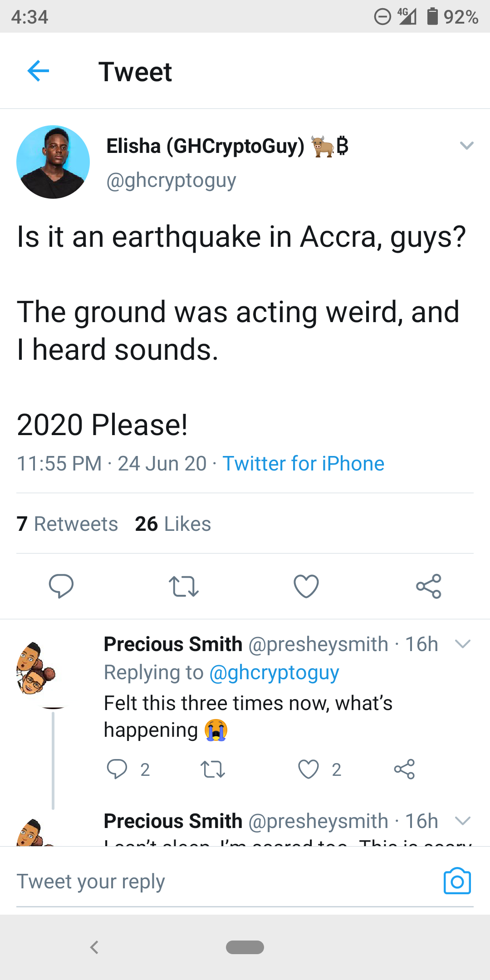Share the main tweet via share icon
Screen dimensions: 490x980
[429, 586]
